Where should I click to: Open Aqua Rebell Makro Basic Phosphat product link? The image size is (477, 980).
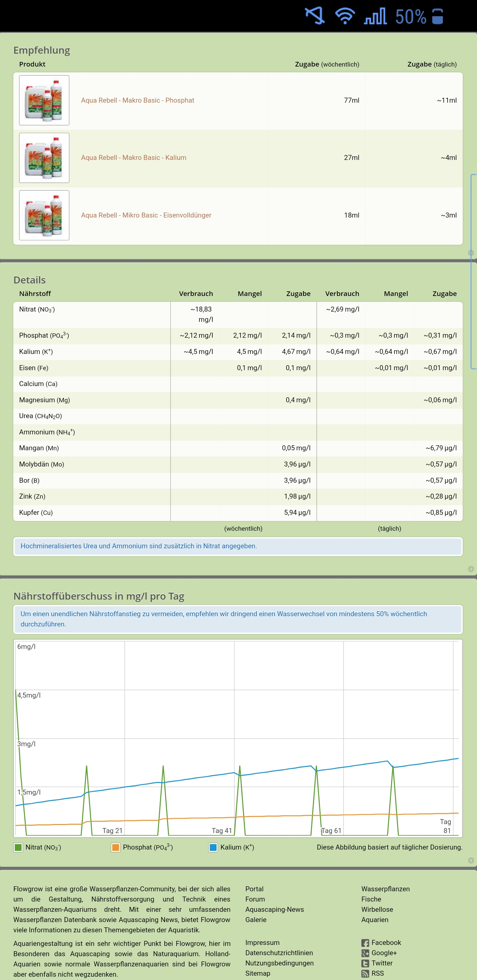137,100
